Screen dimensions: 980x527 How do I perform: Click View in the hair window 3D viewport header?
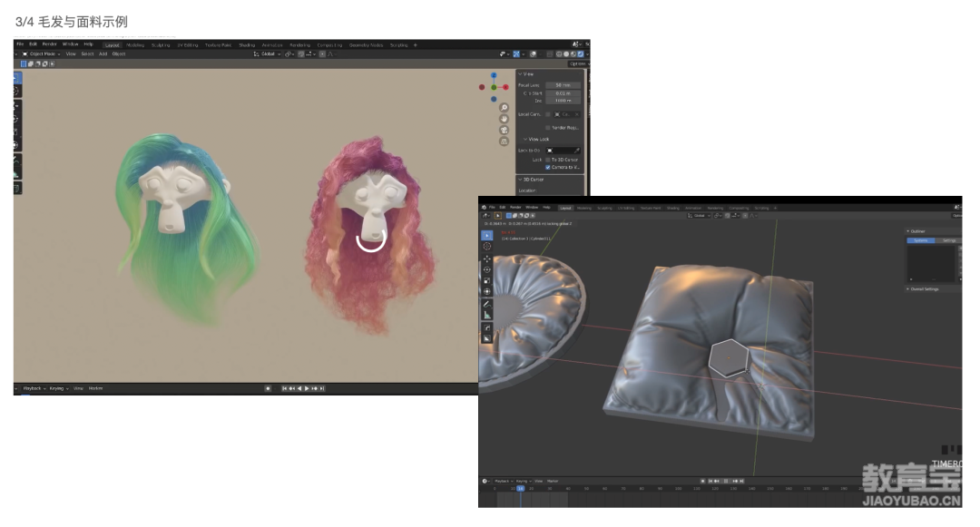click(x=71, y=54)
